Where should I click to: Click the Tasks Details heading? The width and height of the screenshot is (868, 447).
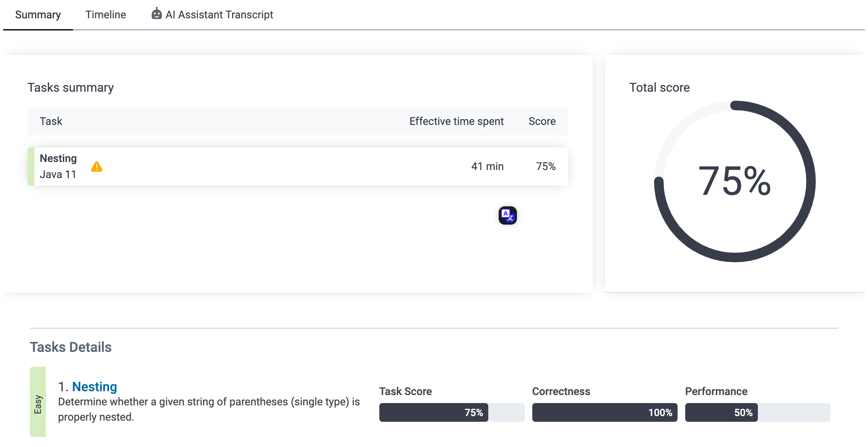click(71, 347)
